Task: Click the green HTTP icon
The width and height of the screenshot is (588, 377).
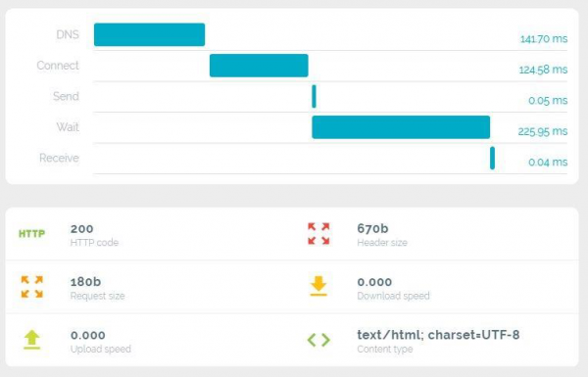Action: [32, 234]
